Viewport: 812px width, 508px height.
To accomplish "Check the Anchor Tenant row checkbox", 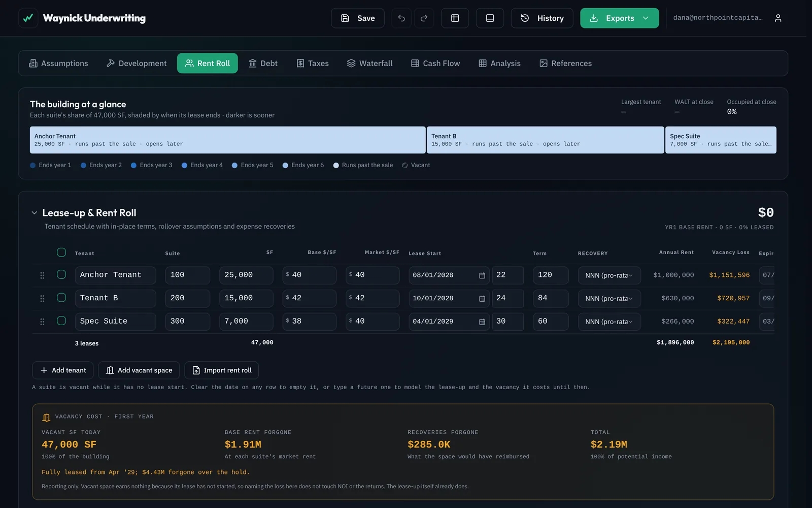I will tap(61, 274).
